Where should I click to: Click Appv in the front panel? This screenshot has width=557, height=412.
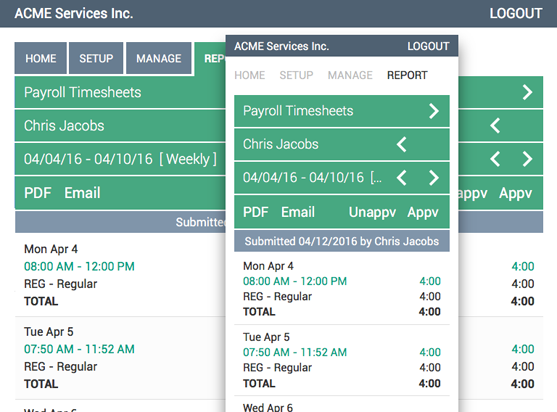(x=423, y=212)
